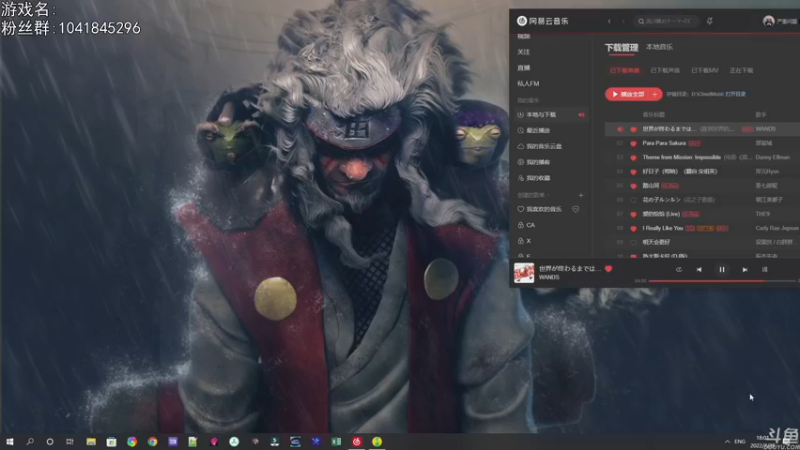Select the 正在下载 sub-tab
Image resolution: width=800 pixels, height=450 pixels.
741,70
